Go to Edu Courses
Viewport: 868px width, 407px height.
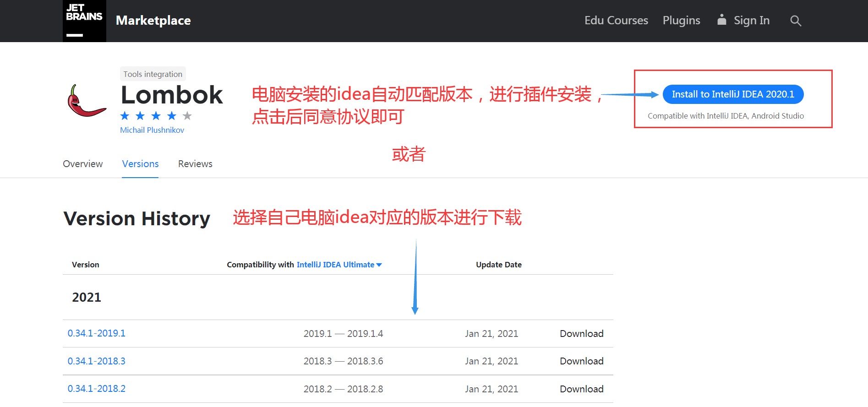click(x=616, y=21)
